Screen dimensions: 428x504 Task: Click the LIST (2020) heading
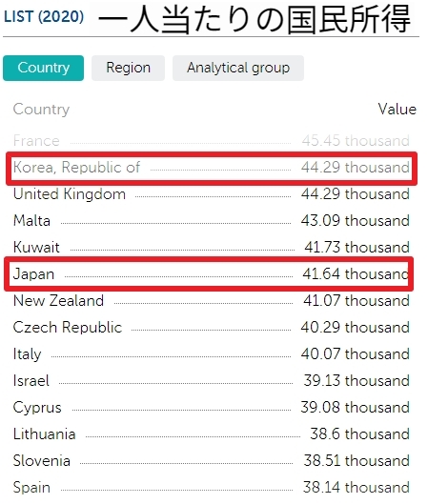click(44, 16)
